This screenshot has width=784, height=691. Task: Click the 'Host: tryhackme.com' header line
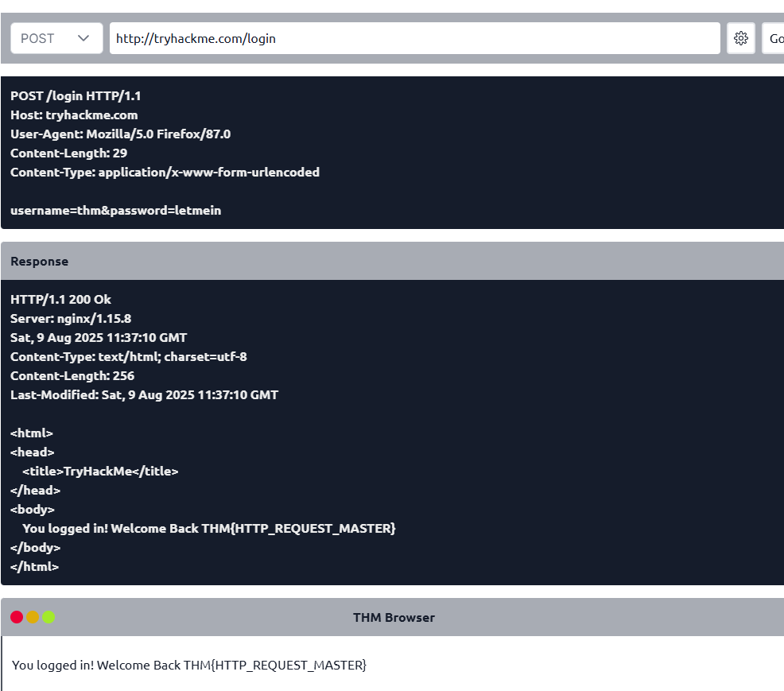tap(74, 115)
